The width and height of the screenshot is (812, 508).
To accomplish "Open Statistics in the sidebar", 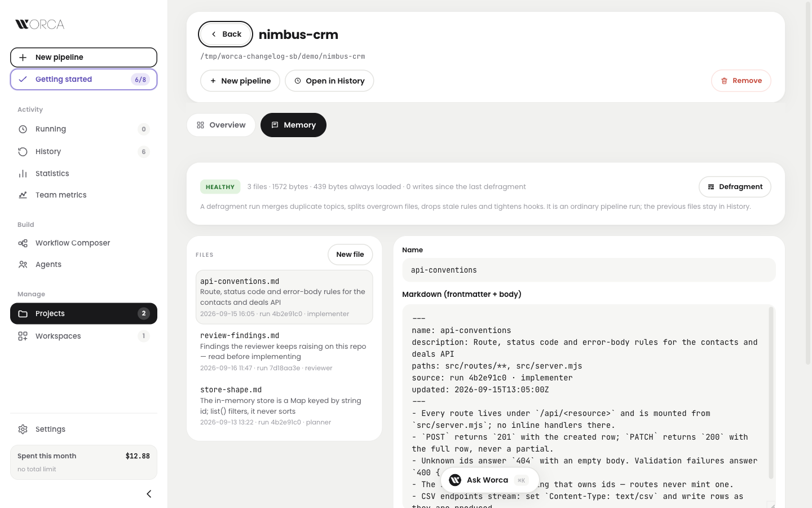I will [x=83, y=174].
